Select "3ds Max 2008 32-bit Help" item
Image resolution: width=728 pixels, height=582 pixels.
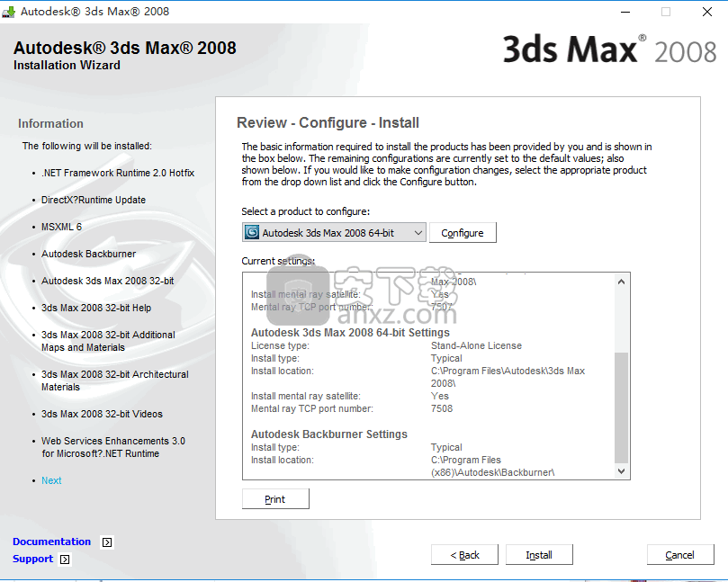[96, 308]
